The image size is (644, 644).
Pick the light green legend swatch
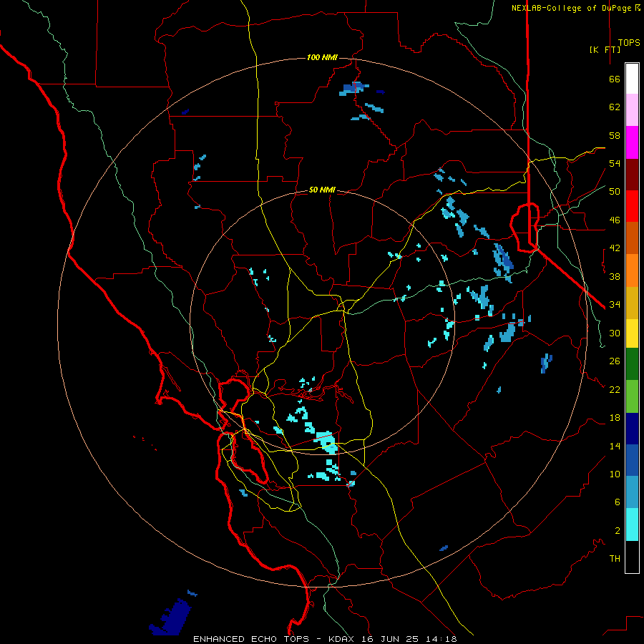(x=632, y=396)
